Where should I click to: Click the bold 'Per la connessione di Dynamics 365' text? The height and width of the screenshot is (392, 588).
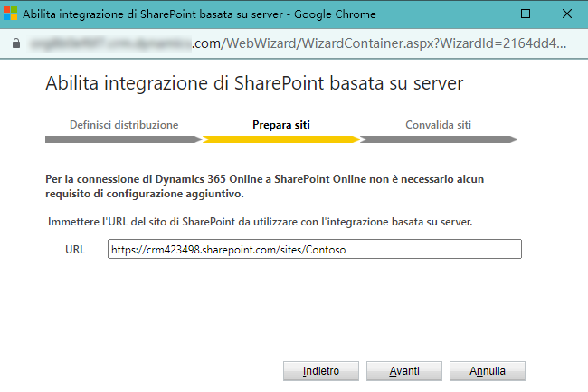click(x=265, y=186)
